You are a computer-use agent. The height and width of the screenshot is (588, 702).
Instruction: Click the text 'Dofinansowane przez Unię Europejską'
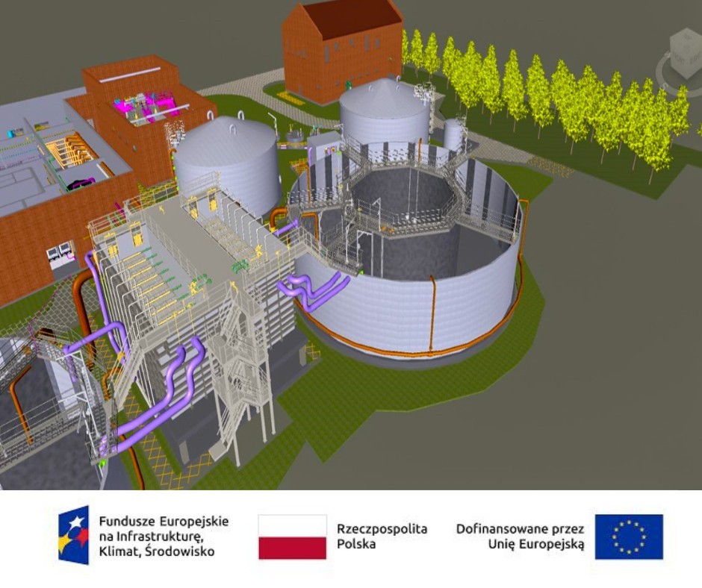pyautogui.click(x=521, y=536)
